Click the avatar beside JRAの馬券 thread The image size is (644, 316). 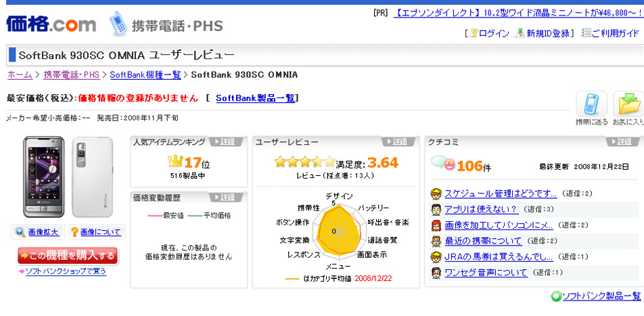tap(436, 257)
